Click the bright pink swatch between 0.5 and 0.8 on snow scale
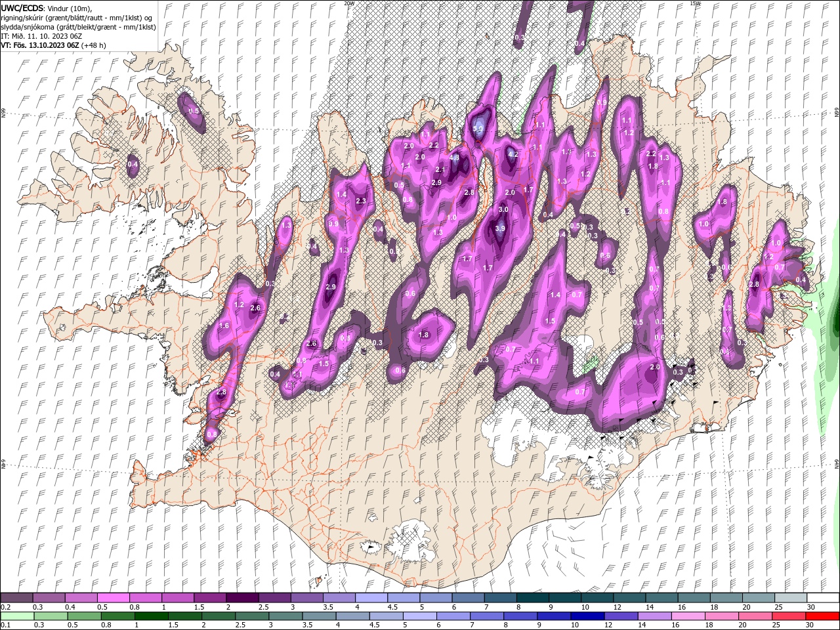The image size is (840, 630). click(113, 598)
